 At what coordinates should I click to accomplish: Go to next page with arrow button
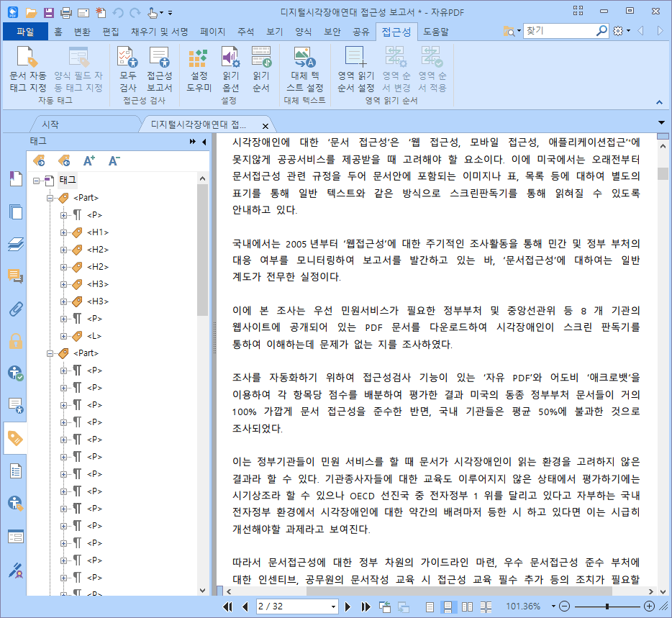[x=348, y=606]
